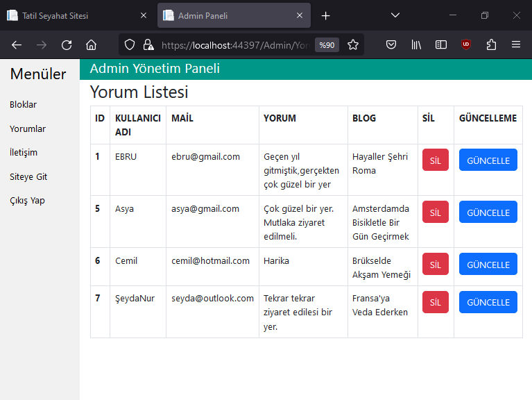Click the Yorum Listesi heading
The width and height of the screenshot is (532, 400).
tap(139, 92)
